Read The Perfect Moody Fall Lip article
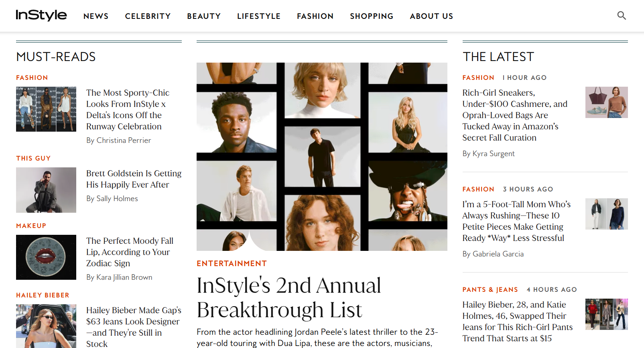644x348 pixels. [130, 252]
